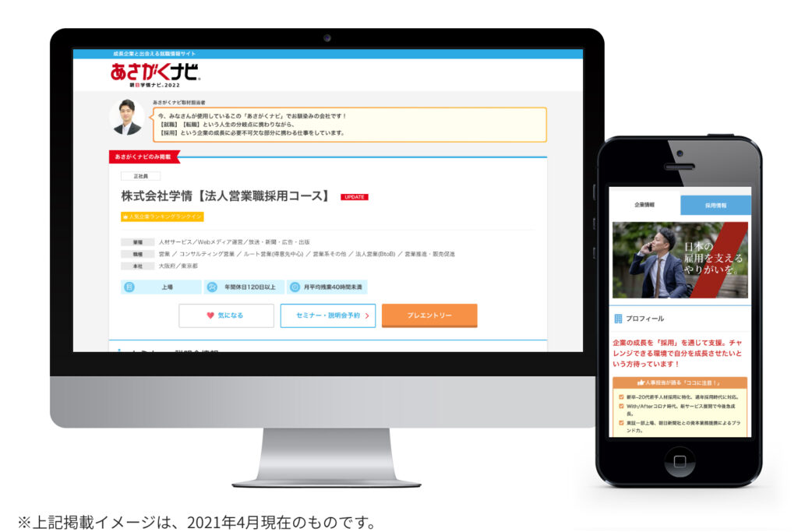Click the 人事担当が語る orange header
Screen dimensions: 798x532
680,382
